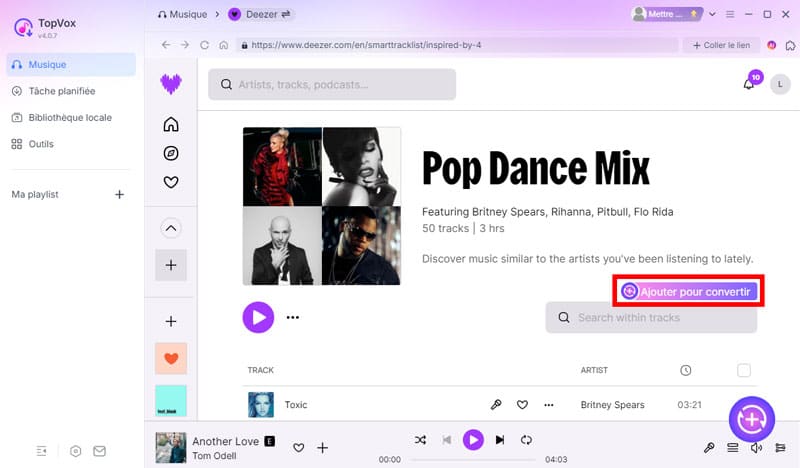Open Britney Spears artist link
The width and height of the screenshot is (800, 468).
click(x=612, y=405)
